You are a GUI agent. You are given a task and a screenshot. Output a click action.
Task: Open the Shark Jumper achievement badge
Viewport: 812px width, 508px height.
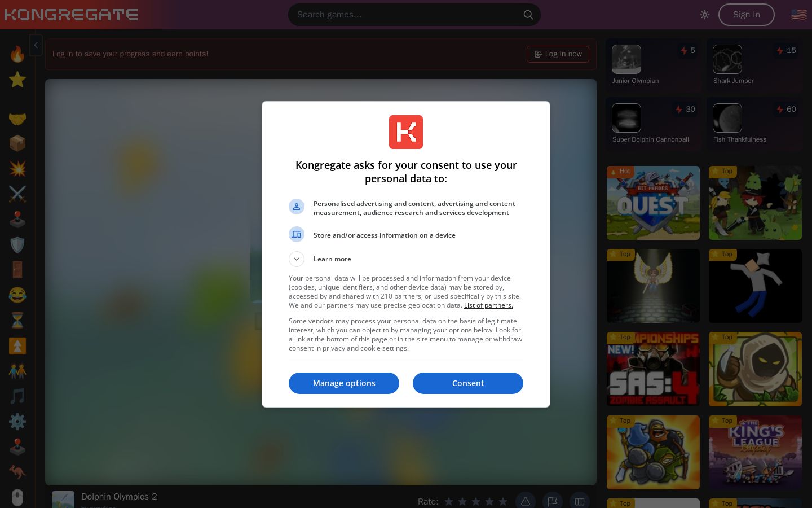tap(755, 65)
